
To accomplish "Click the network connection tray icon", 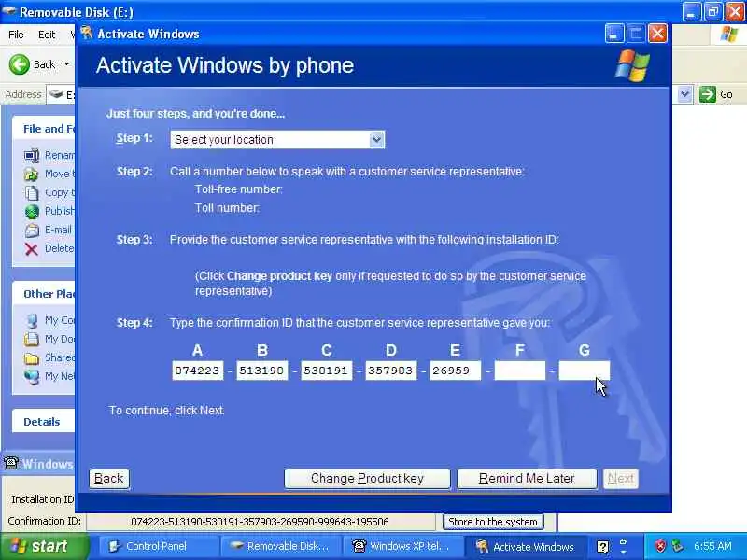I will (x=677, y=546).
